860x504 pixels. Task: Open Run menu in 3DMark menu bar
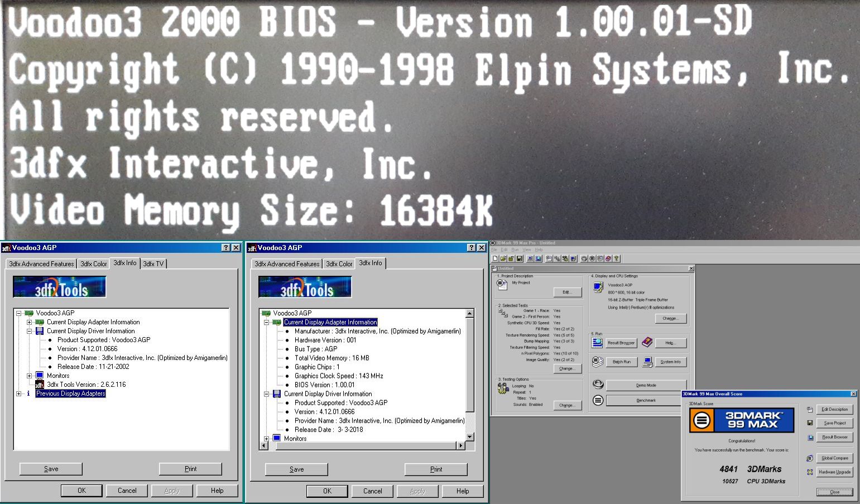click(x=515, y=249)
